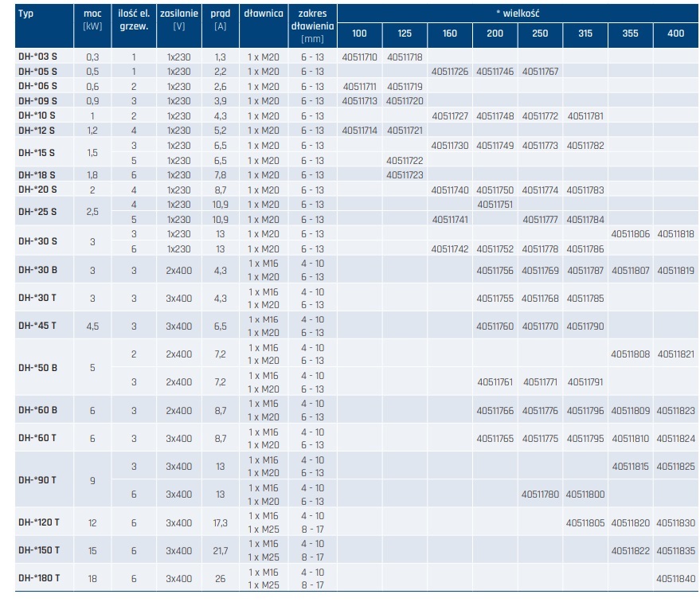
Task: Select the zakres dławienia header
Action: tap(312, 25)
